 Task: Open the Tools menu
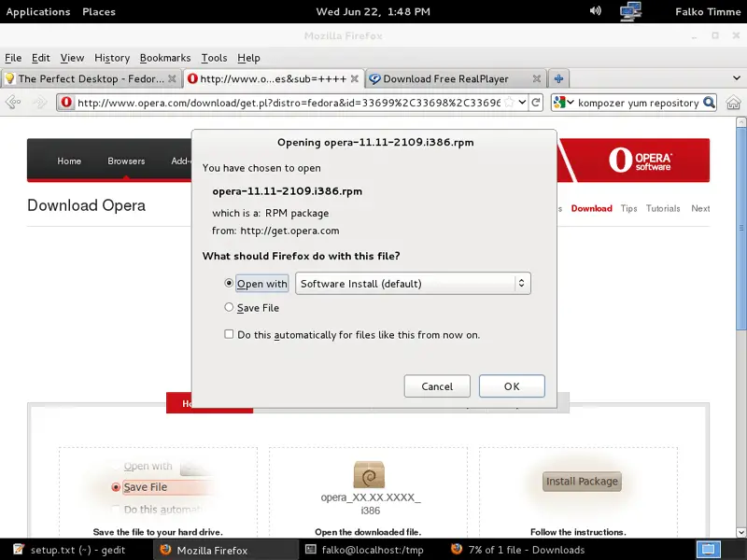click(214, 58)
